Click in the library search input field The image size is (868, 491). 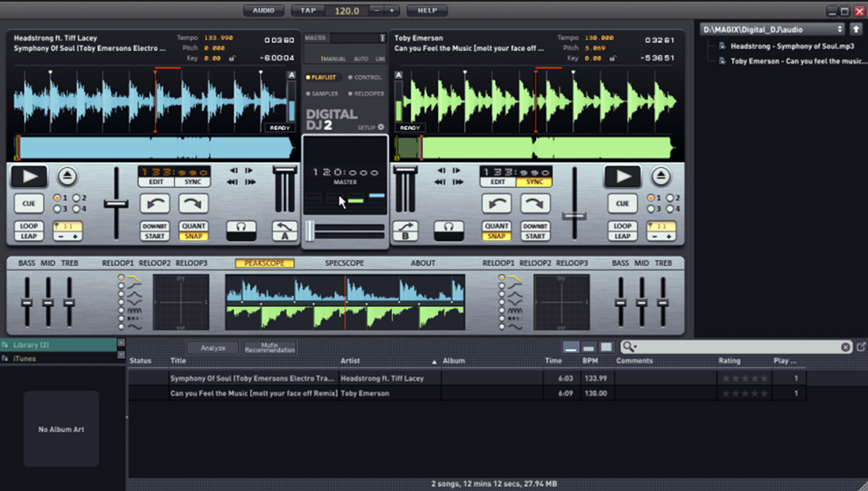[x=739, y=347]
